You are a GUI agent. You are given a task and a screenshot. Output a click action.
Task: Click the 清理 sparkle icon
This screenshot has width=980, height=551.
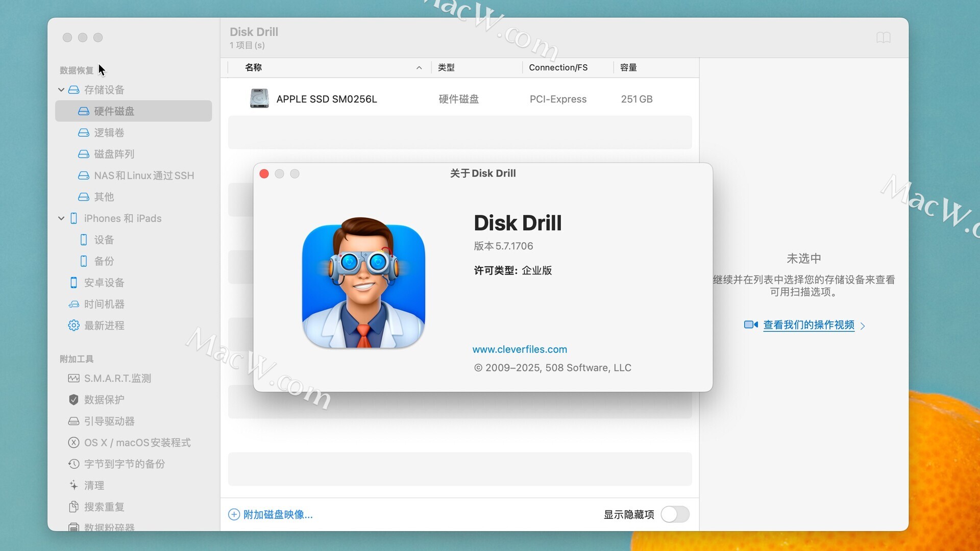point(73,485)
